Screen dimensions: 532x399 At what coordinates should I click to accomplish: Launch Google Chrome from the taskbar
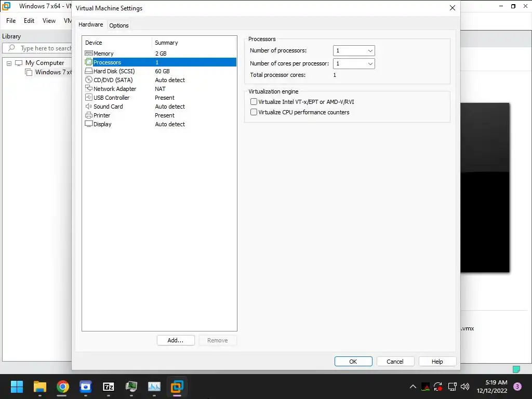pos(63,387)
